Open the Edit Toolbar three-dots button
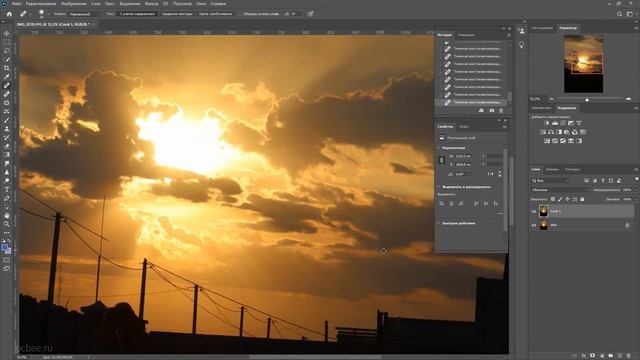The image size is (640, 360). [x=7, y=233]
